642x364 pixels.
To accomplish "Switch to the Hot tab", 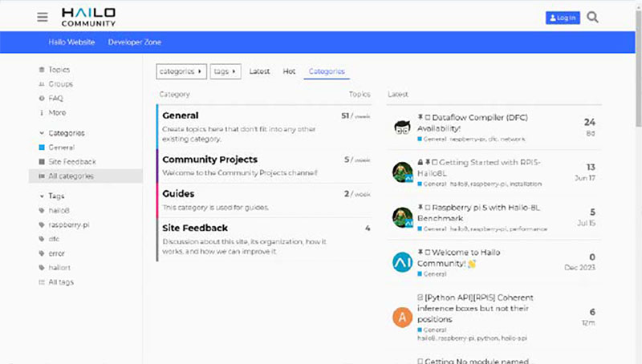I will point(289,71).
